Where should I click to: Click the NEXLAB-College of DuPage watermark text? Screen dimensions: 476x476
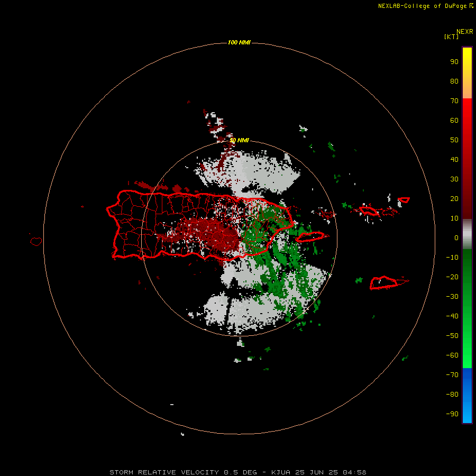pos(425,6)
